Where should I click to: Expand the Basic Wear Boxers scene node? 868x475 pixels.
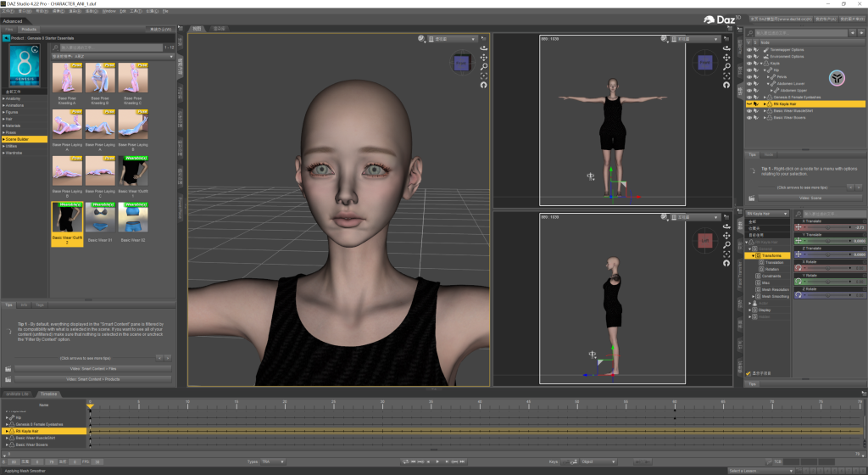763,118
